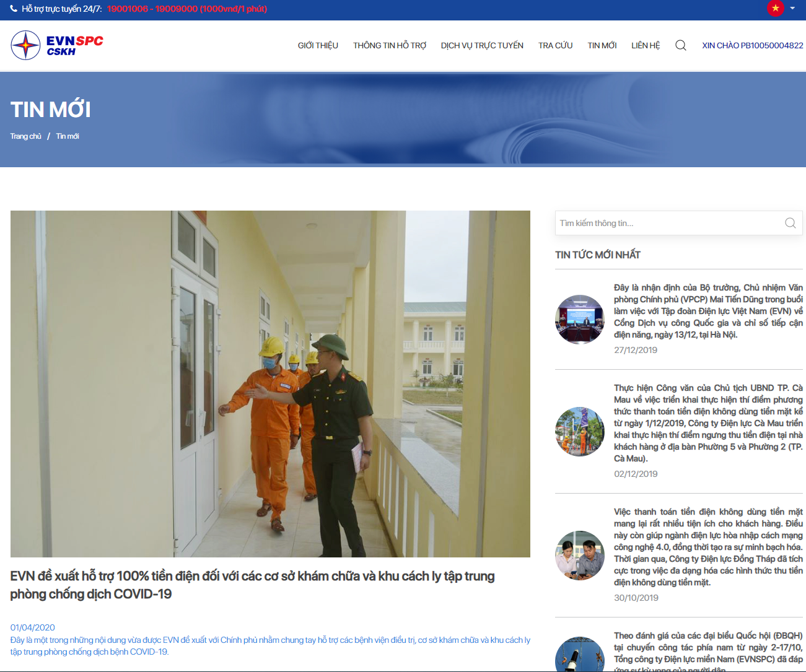This screenshot has width=806, height=672.
Task: Click the XIN CHÀO PB10050004822 account link
Action: [752, 45]
